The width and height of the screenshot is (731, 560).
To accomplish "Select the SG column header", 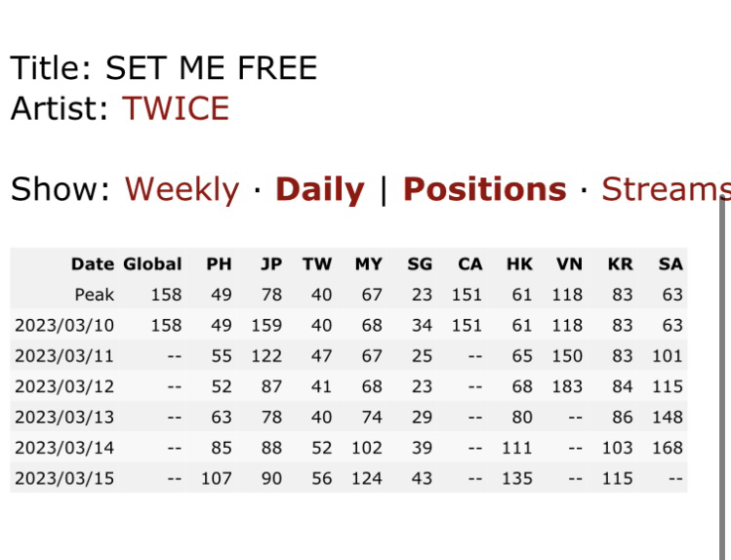I will click(419, 263).
